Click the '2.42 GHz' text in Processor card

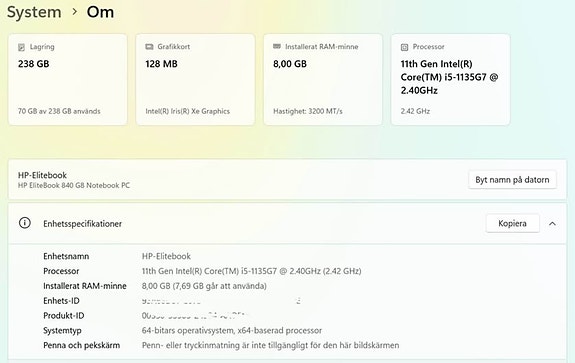coord(415,111)
